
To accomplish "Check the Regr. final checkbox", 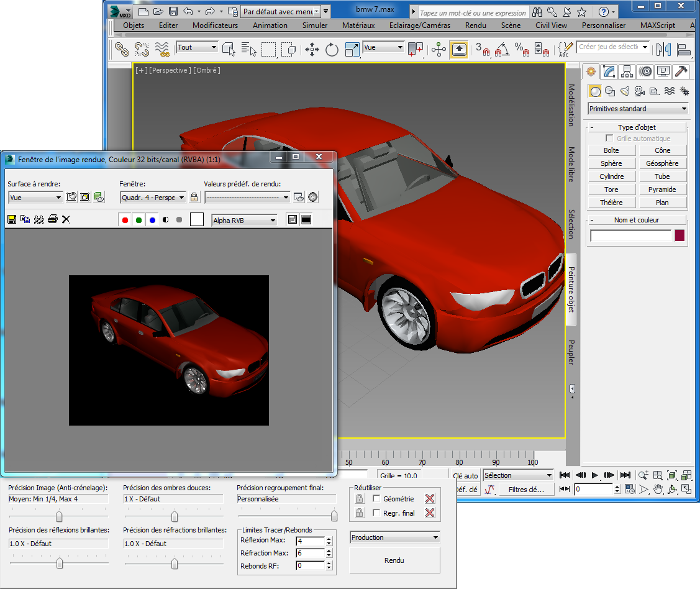I will tap(376, 513).
